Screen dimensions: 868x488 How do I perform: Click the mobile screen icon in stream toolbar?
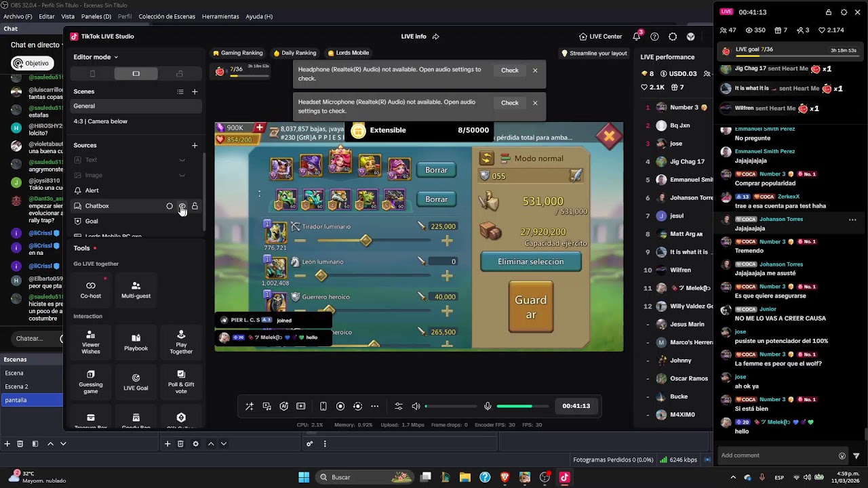[323, 406]
